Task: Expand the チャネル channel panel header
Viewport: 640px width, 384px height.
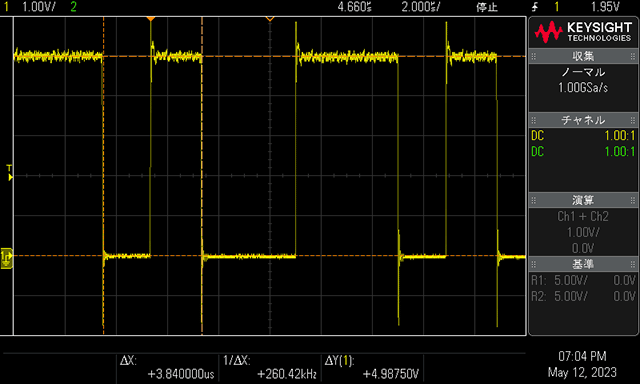Action: (583, 120)
